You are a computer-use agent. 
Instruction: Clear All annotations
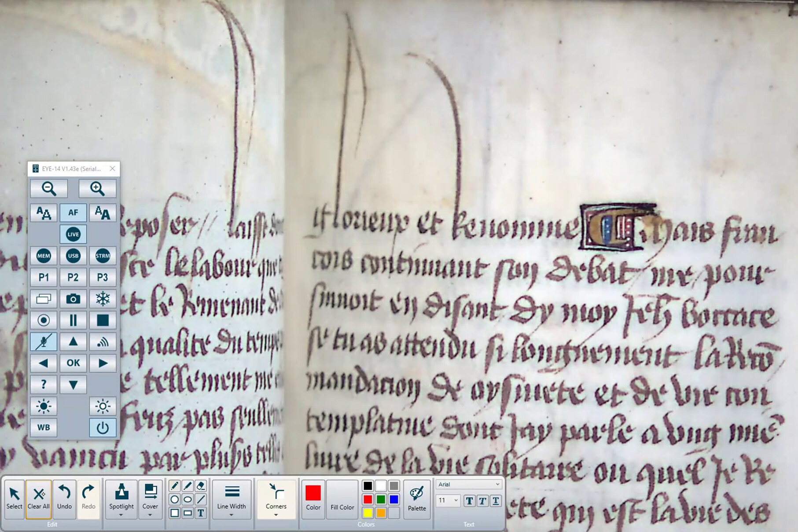pyautogui.click(x=39, y=499)
